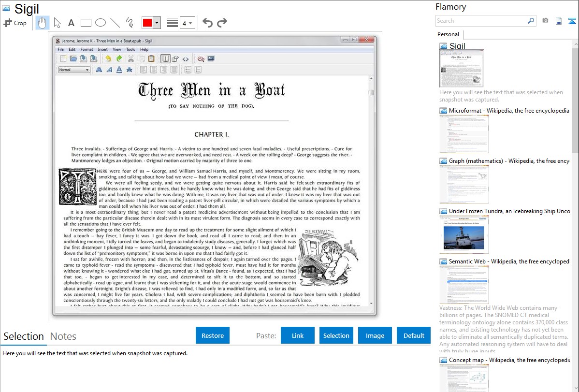Pick the straight line tool
Viewport: 579px width, 392px height.
[115, 23]
